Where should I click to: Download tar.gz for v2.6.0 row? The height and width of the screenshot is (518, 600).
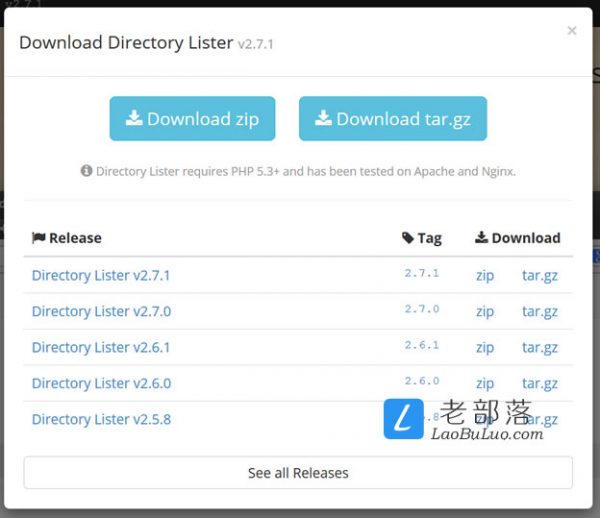540,384
